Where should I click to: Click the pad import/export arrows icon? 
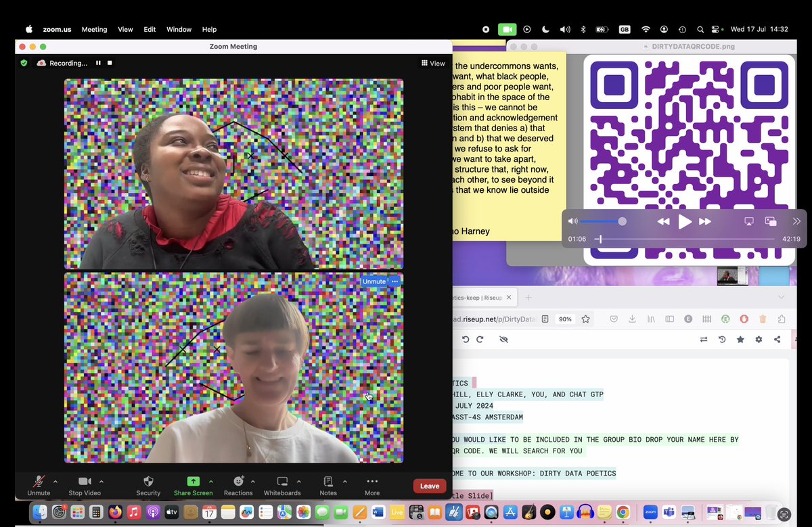[704, 340]
